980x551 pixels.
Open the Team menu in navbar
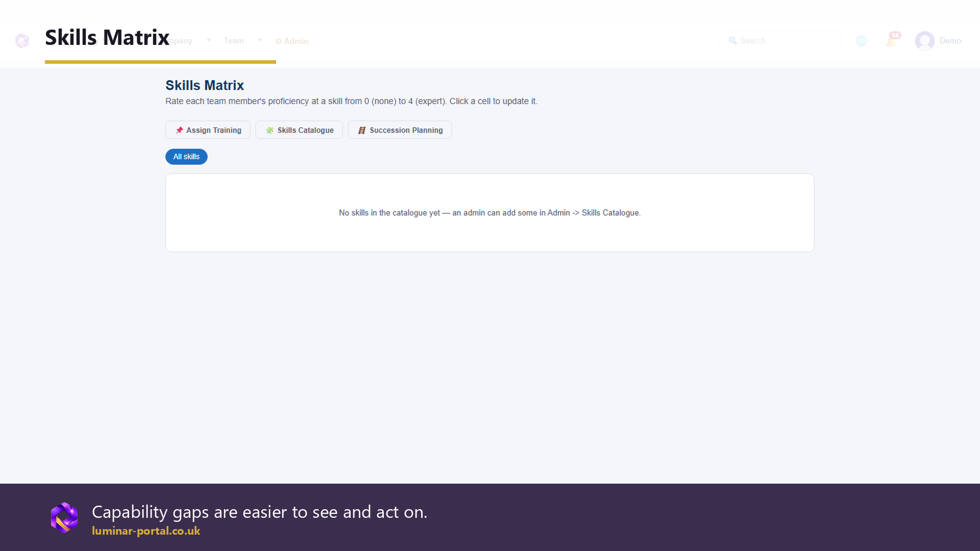tap(234, 41)
